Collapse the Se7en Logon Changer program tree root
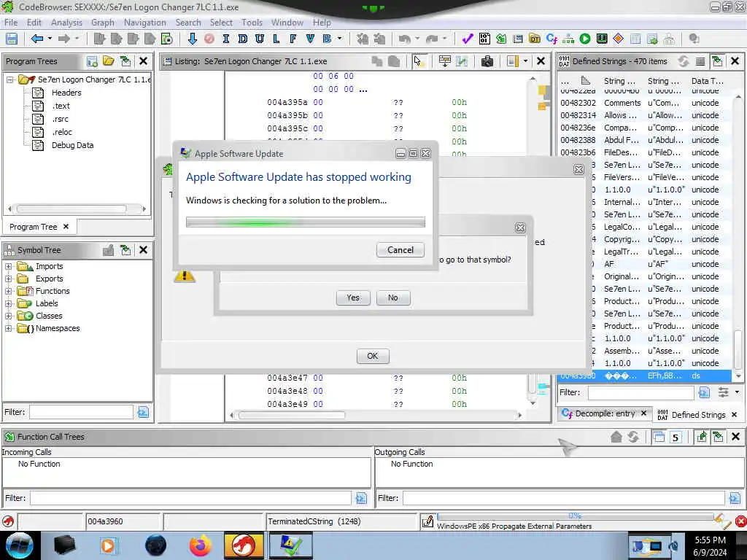This screenshot has width=747, height=560. pyautogui.click(x=9, y=80)
